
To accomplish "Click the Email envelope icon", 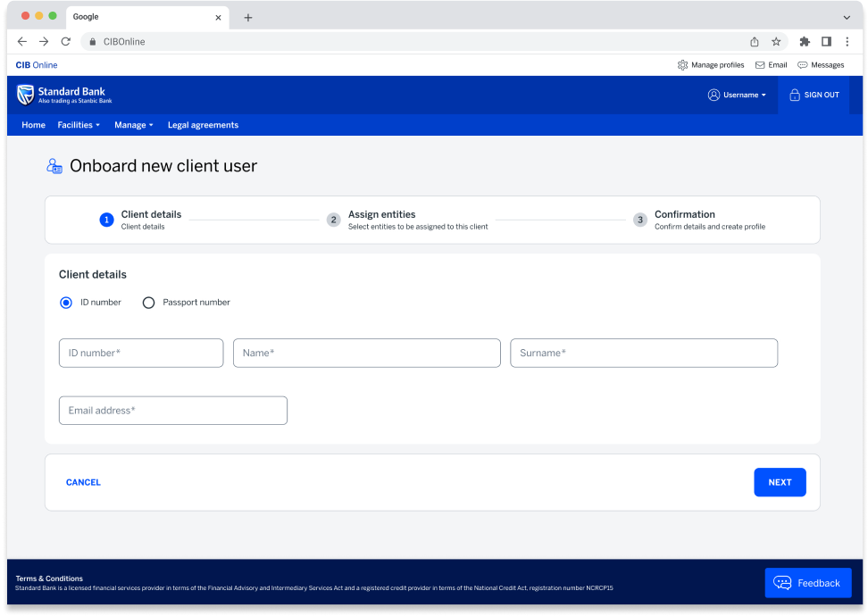I will [760, 65].
